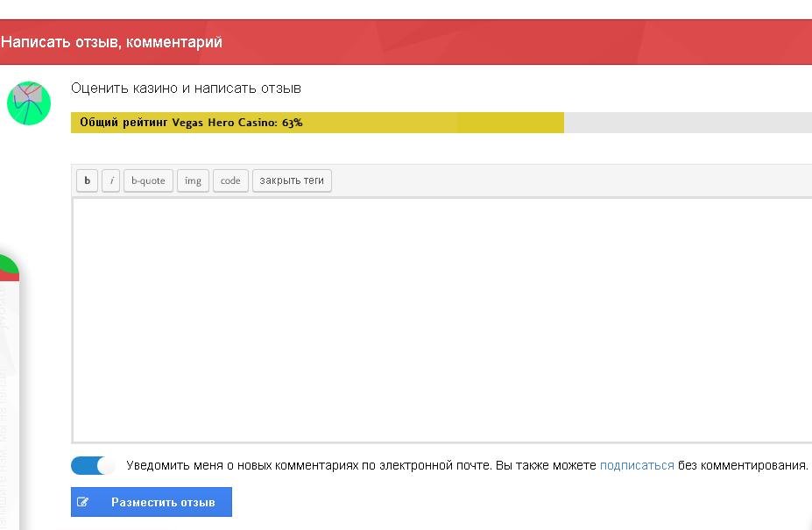Apply italic using the i button
The height and width of the screenshot is (530, 812).
(111, 180)
